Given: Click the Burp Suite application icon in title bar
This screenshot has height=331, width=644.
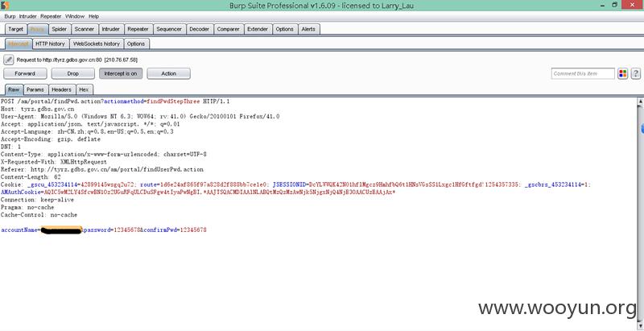Looking at the screenshot, I should click(x=5, y=5).
